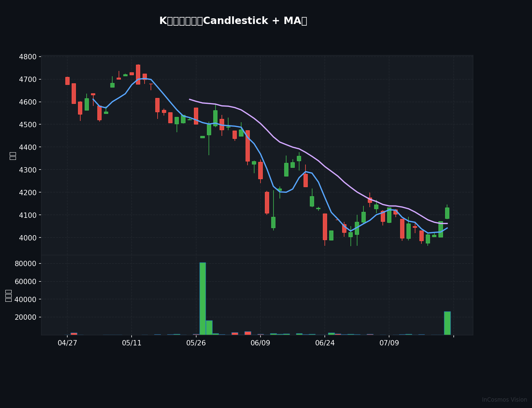Click the "Candlestick + MA" chart title

[233, 21]
